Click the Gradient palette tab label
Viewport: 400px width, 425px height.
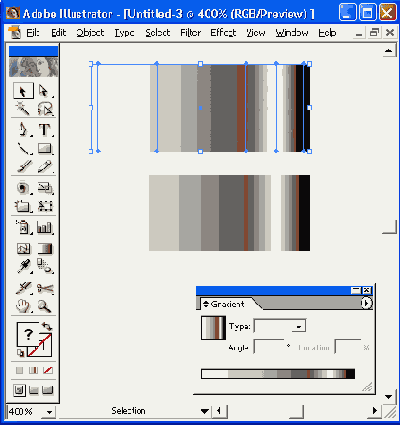(x=228, y=304)
